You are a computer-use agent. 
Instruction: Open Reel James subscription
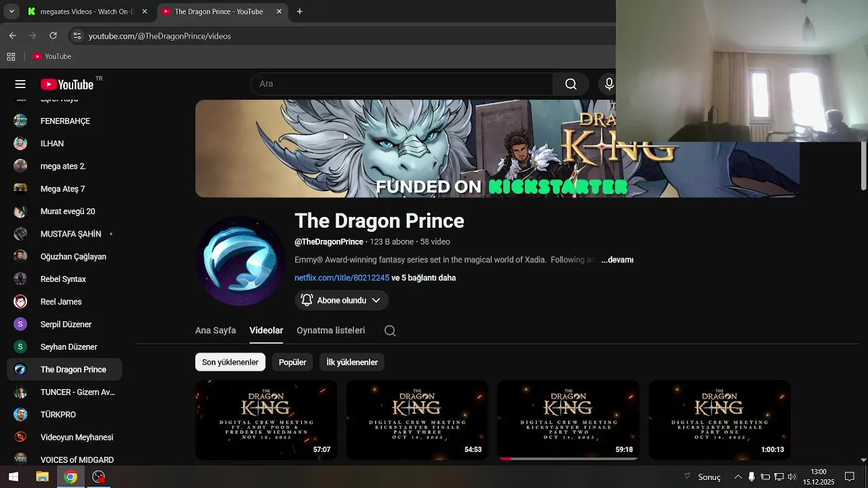pyautogui.click(x=64, y=302)
